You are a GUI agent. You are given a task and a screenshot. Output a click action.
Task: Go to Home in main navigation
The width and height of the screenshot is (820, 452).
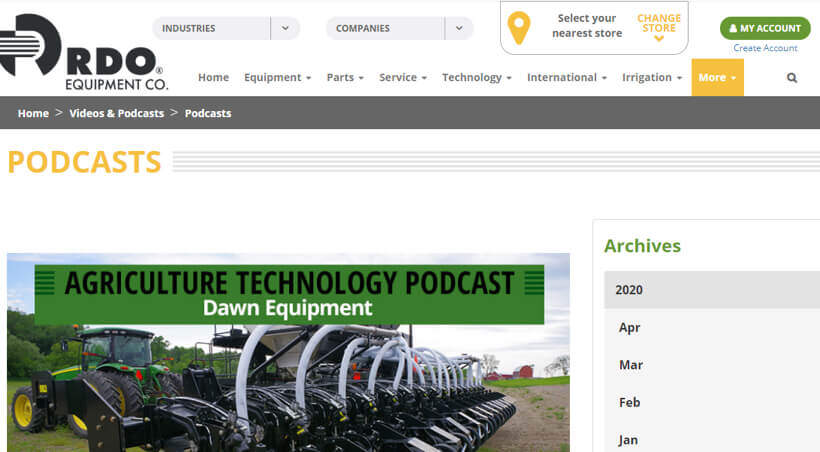(x=213, y=78)
